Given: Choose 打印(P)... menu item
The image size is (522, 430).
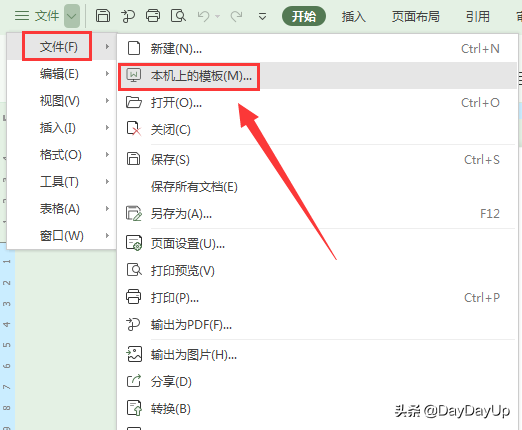Looking at the screenshot, I should [x=317, y=298].
